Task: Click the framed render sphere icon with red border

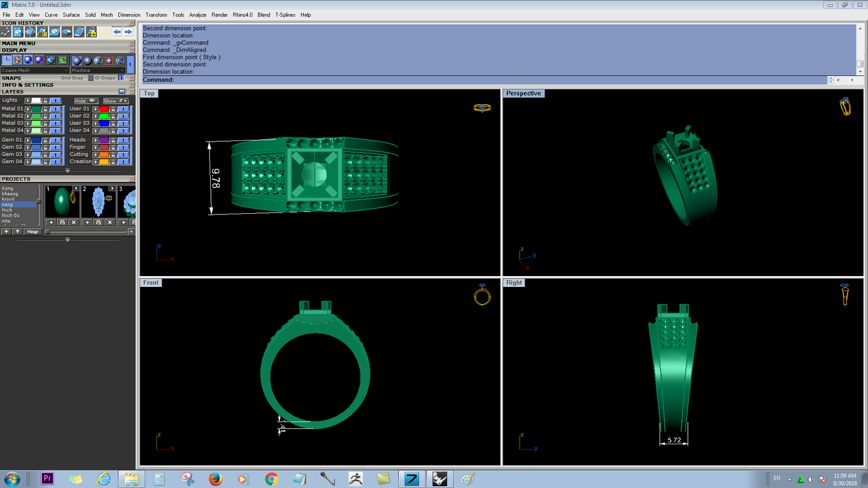Action: 109,60
